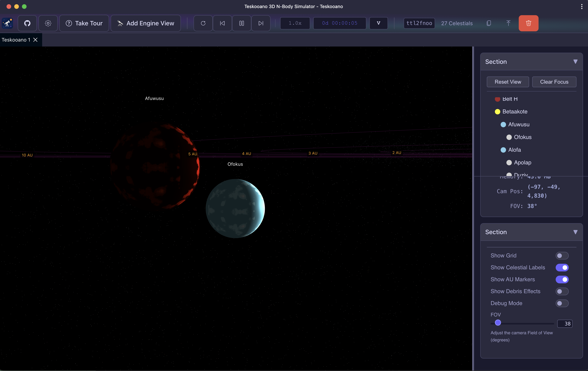The image size is (588, 371).
Task: Select Alofa in the celestial list
Action: click(x=514, y=150)
